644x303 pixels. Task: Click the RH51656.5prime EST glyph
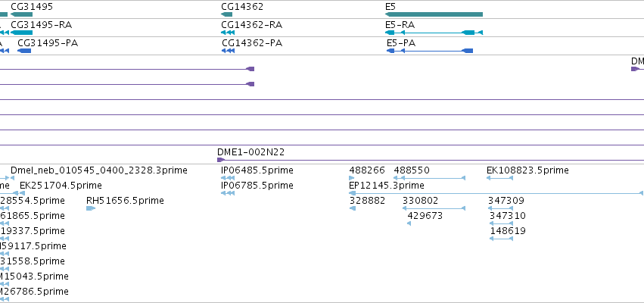click(x=91, y=208)
